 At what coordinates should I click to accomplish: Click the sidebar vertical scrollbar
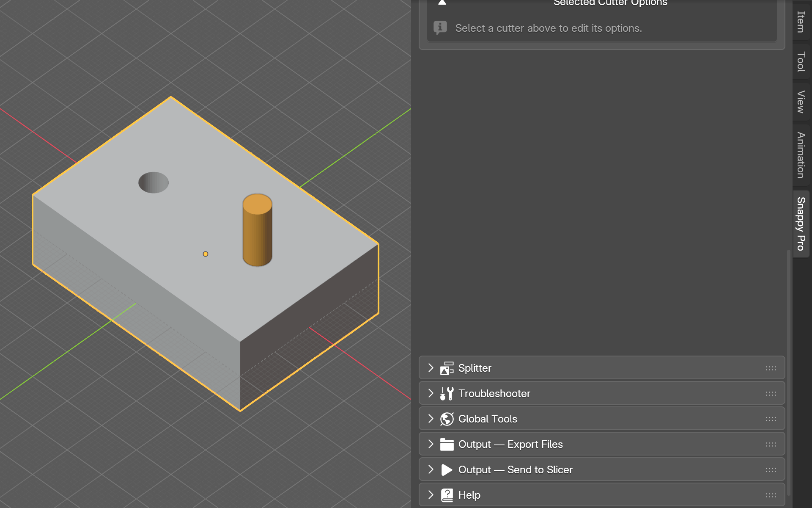coord(788,373)
